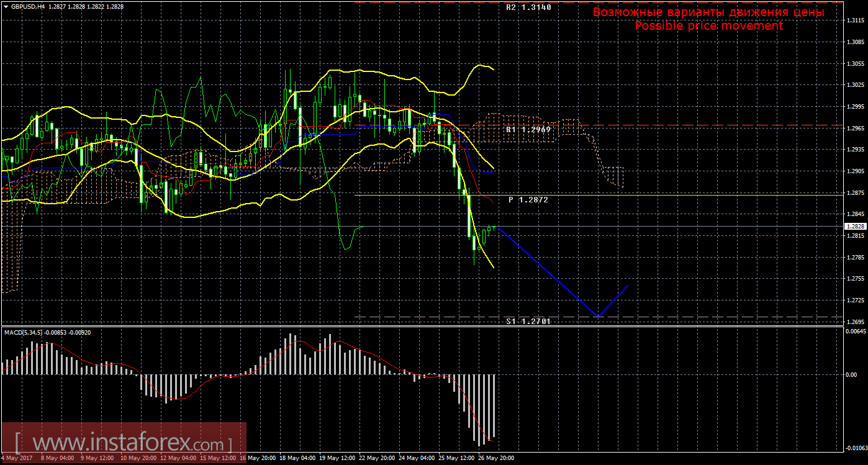Click the 1.3055 price axis label

point(855,63)
